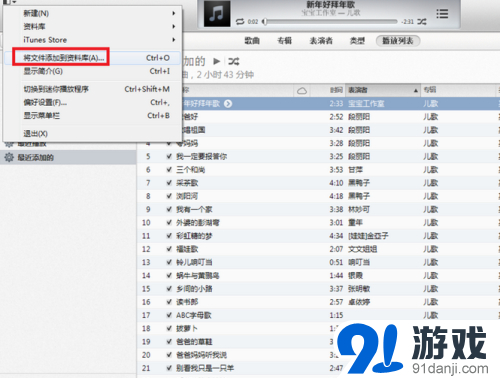The image size is (500, 378).
Task: Click remaining time -2:31 in player
Action: point(407,22)
